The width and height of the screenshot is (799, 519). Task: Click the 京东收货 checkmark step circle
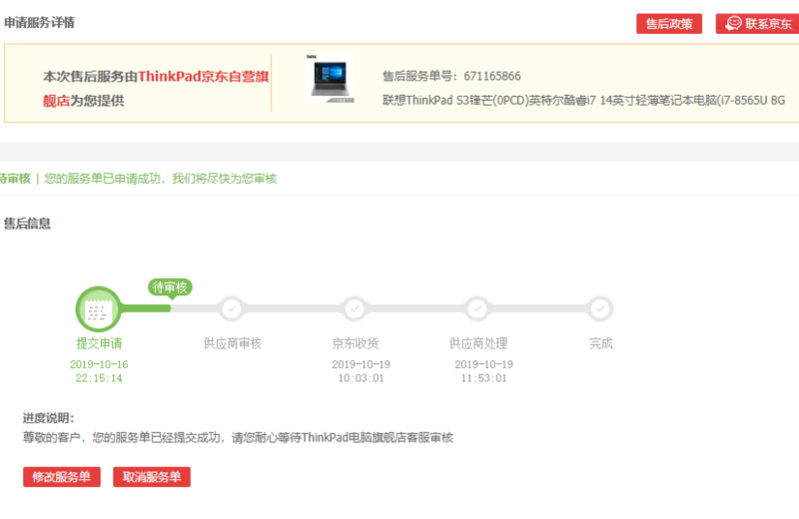tap(355, 309)
